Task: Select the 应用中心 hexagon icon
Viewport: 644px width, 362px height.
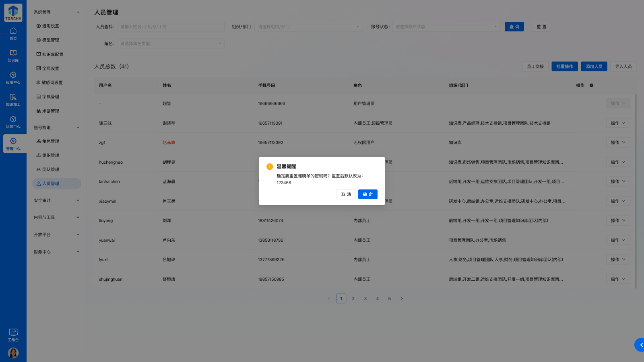Action: [13, 78]
